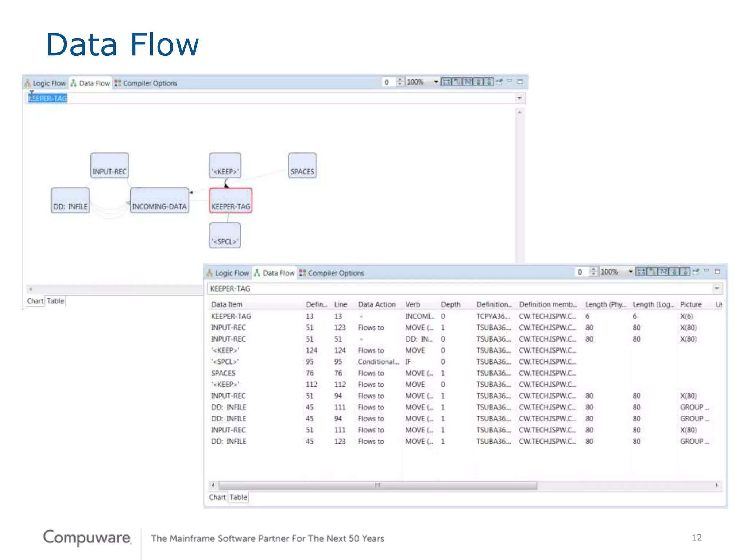
Task: Toggle the second toolbar icon after zoom in the chart window
Action: click(x=457, y=82)
